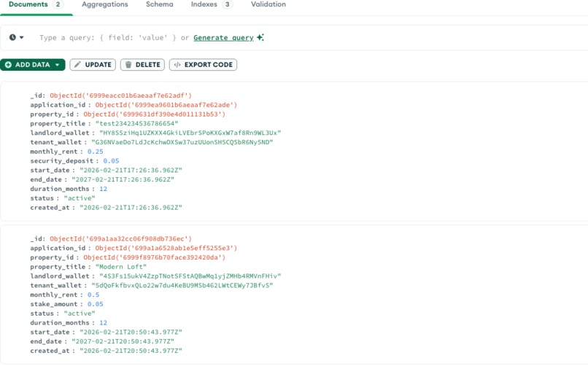Select the property_title value "Modern Loft"
Image resolution: width=588 pixels, height=366 pixels.
point(121,267)
